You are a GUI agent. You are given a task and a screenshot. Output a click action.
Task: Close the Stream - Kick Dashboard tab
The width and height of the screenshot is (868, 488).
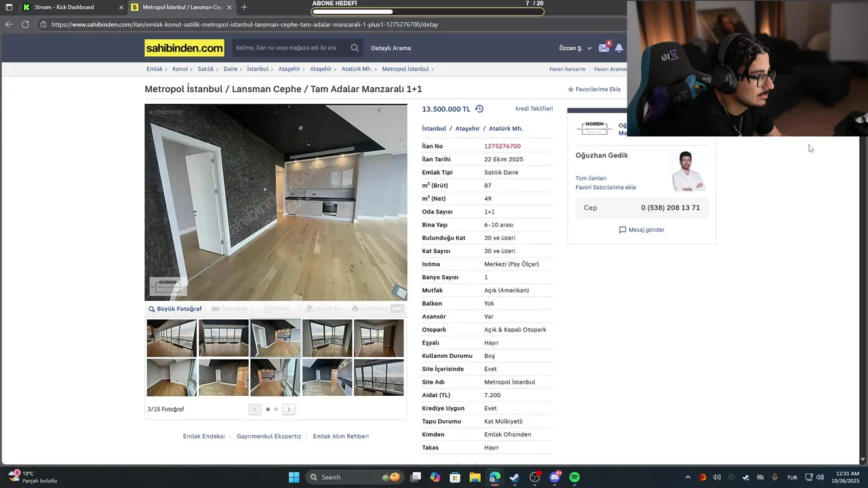121,7
